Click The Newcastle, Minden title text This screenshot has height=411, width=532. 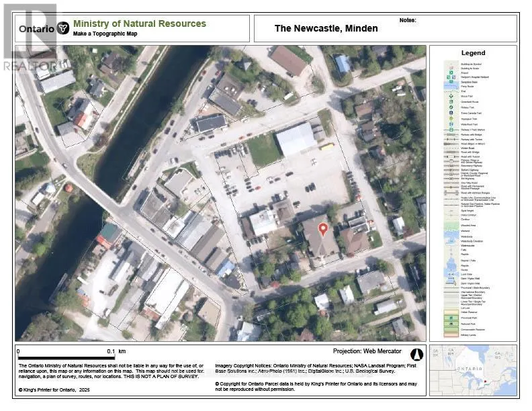[326, 28]
